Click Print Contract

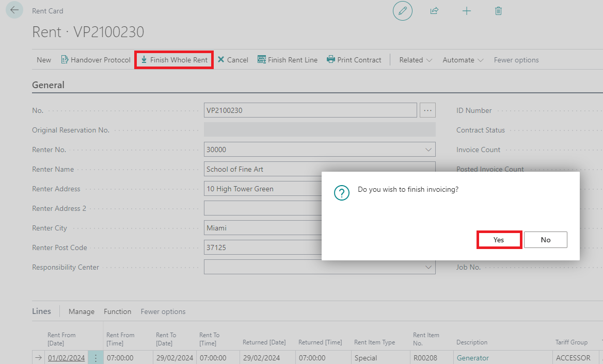354,60
